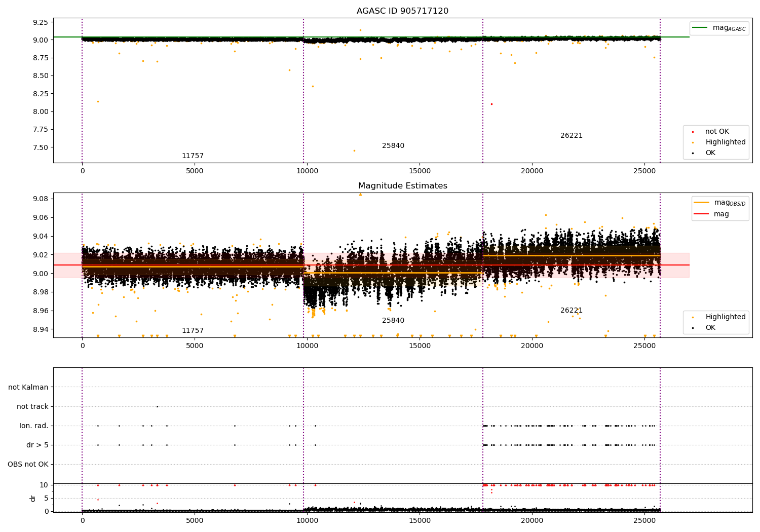
Task: Select the mag AGASC legend entry
Action: [719, 28]
